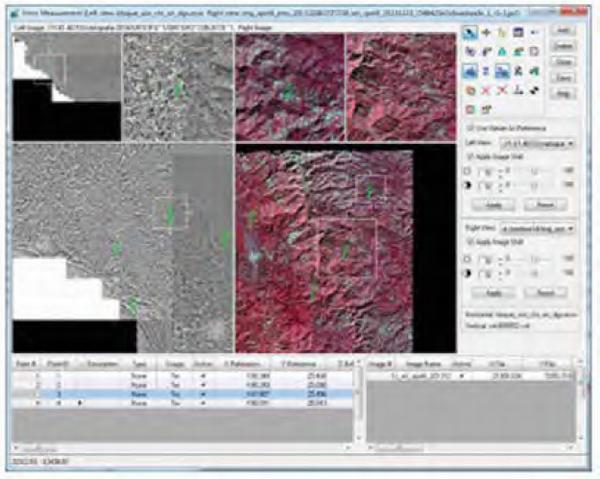Toggle the Use Viewer As Reference checkbox
Viewport: 600px width, 479px height.
click(x=471, y=128)
